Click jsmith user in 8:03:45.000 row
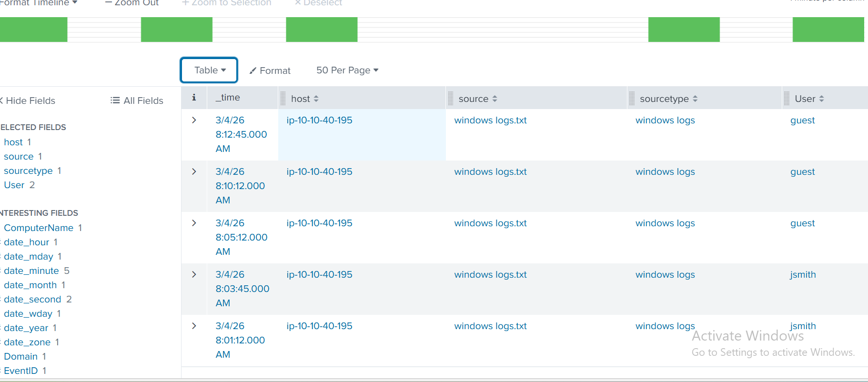Viewport: 868px width, 382px height. coord(803,274)
